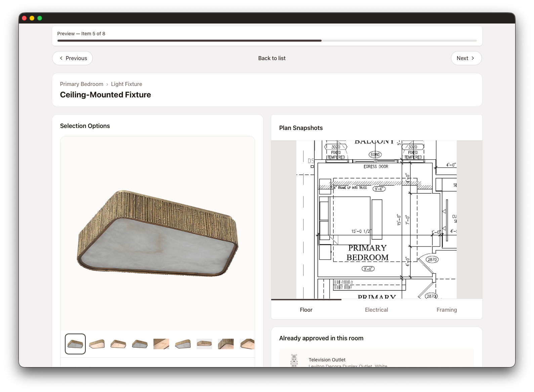Click the Primary Bedroom floor plan snapshot
Viewport: 534px width, 392px height.
(376, 219)
